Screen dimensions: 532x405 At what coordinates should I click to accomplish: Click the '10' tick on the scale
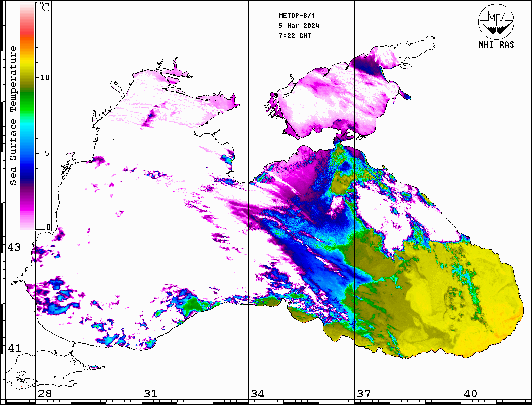tap(45, 77)
